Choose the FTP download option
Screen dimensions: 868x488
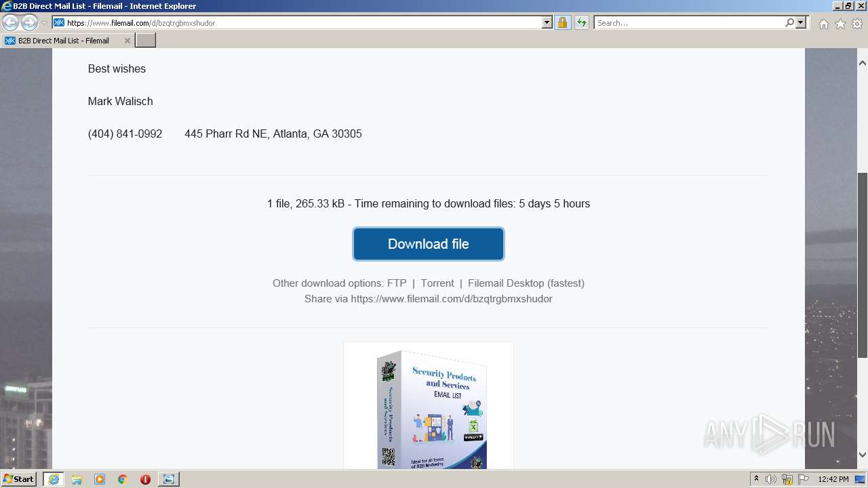coord(397,283)
